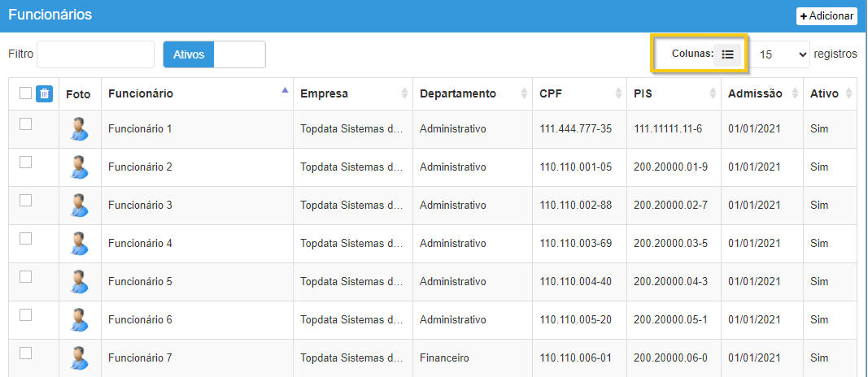Sort by Funcionário column arrow
868x377 pixels.
pyautogui.click(x=284, y=90)
